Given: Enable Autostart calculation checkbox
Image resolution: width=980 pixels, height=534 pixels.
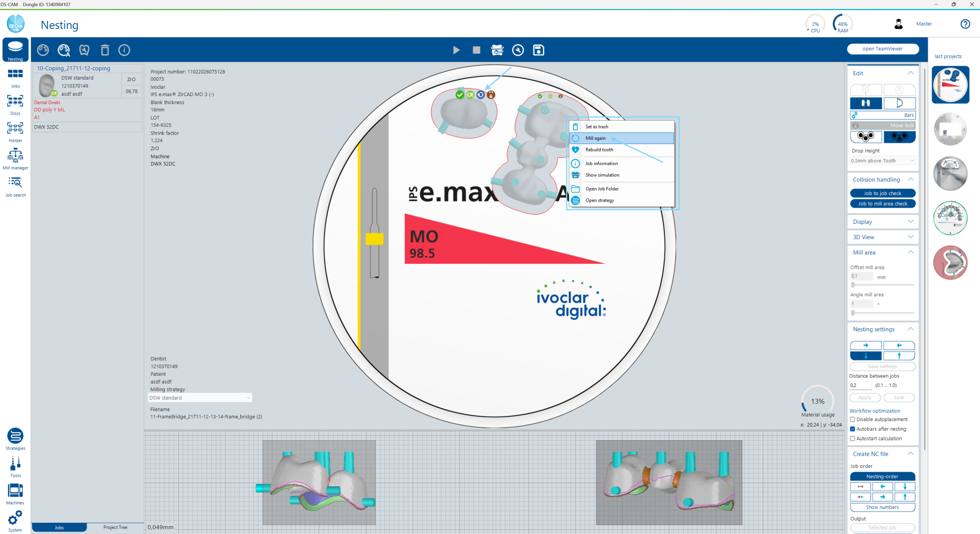Looking at the screenshot, I should pyautogui.click(x=852, y=438).
